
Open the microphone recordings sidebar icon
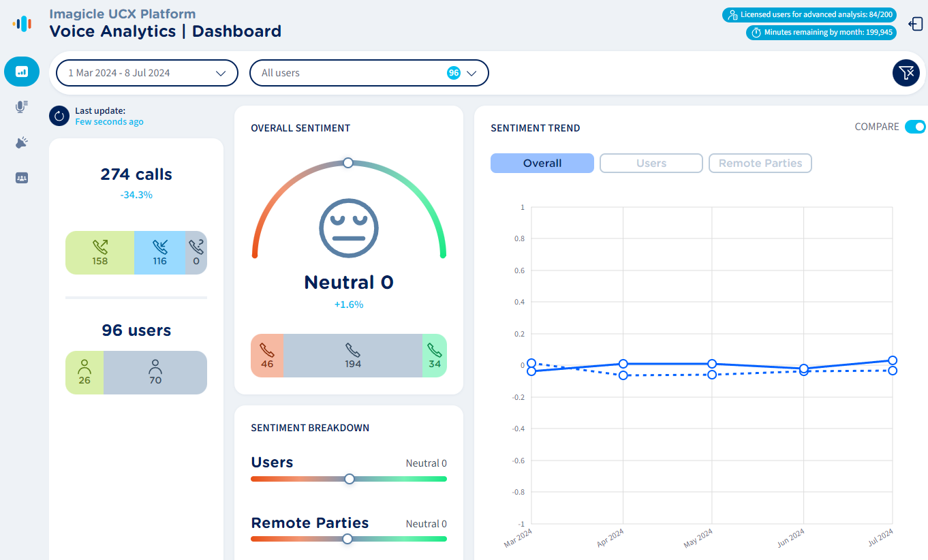point(22,107)
